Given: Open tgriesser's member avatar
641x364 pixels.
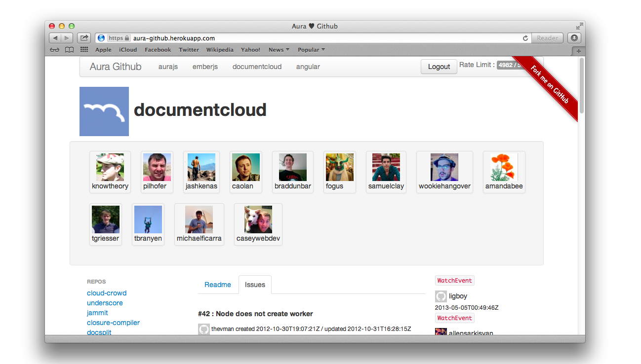Looking at the screenshot, I should [106, 219].
